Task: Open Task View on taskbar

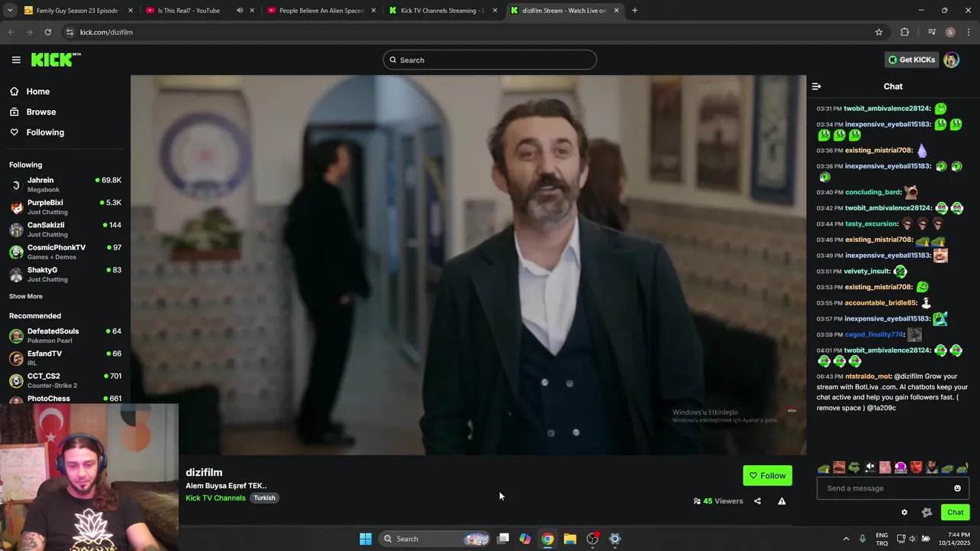Action: 503,539
